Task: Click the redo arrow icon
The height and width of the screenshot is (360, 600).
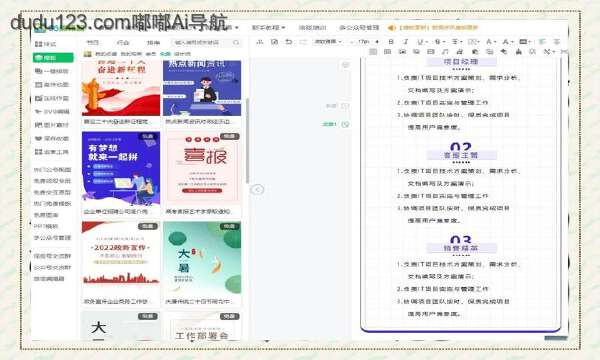Action: pos(303,42)
